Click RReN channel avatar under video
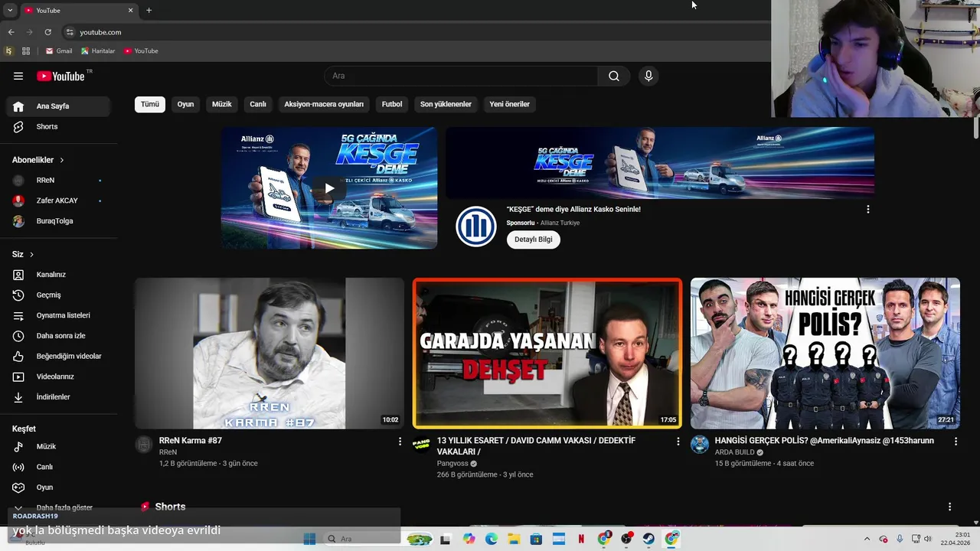Image resolution: width=980 pixels, height=551 pixels. click(144, 445)
